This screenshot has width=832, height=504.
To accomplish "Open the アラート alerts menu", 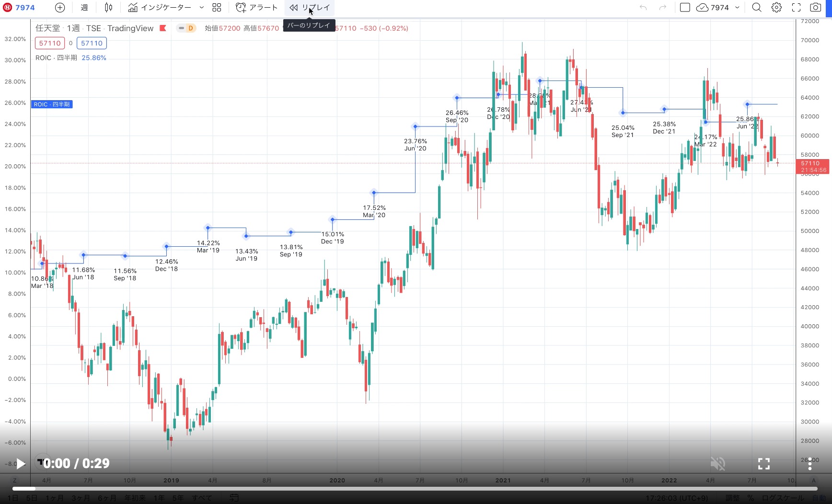I will click(x=257, y=8).
